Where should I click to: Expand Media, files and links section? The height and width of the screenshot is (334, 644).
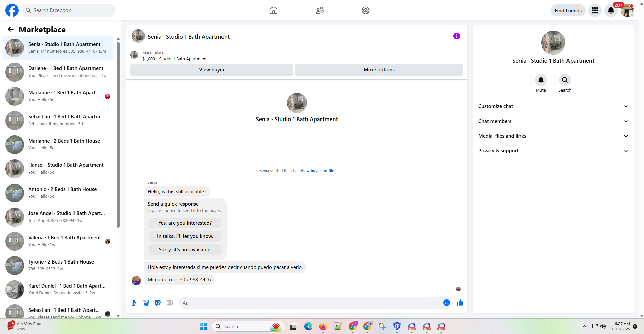(x=553, y=136)
